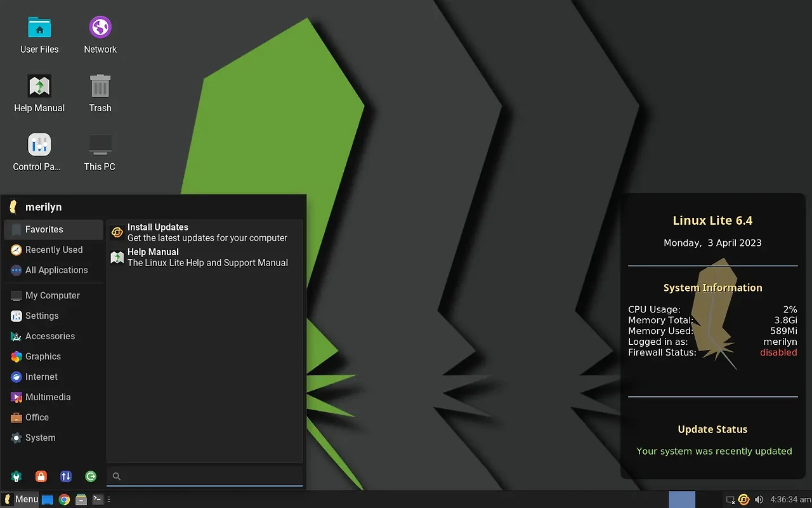Click the red 'disabled' firewall status
This screenshot has height=508, width=812.
[x=778, y=352]
